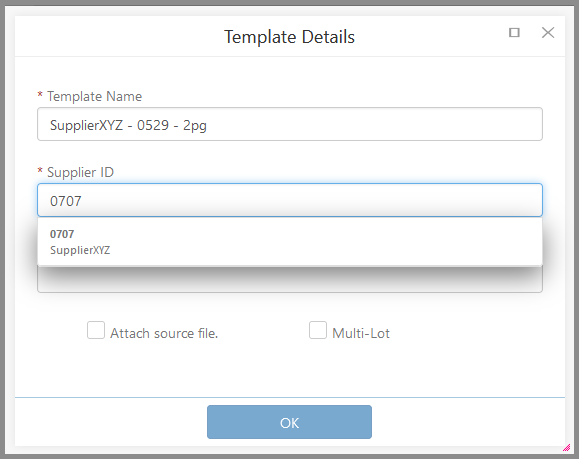Click the 'Template Name' field label
Screen dimensions: 579x459
(x=95, y=96)
